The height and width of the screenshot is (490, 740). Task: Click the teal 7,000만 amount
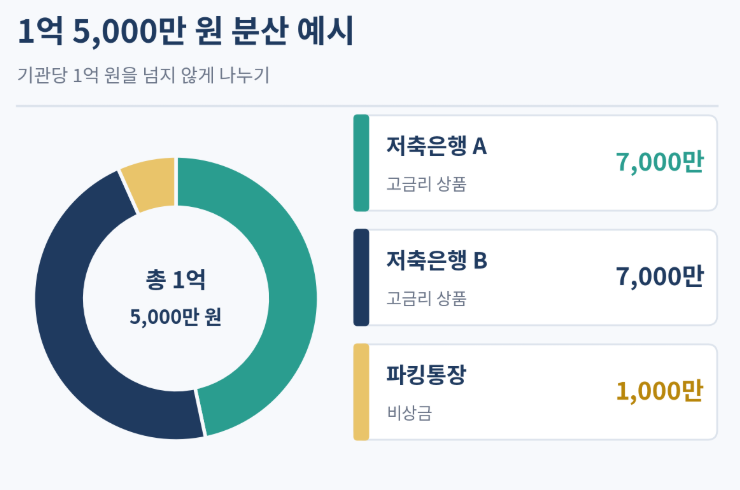[x=659, y=162]
